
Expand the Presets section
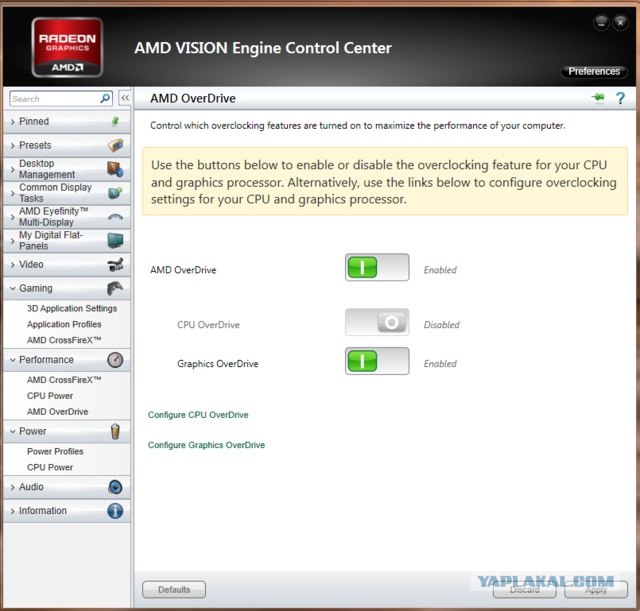click(x=67, y=145)
